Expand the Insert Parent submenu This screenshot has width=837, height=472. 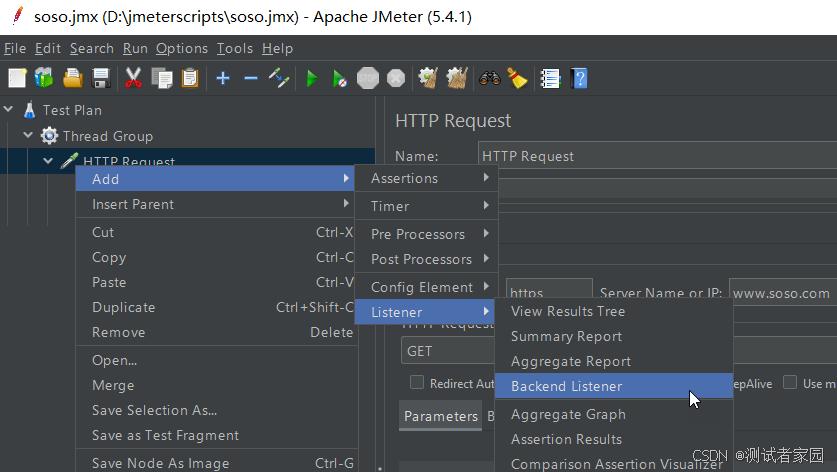[215, 204]
